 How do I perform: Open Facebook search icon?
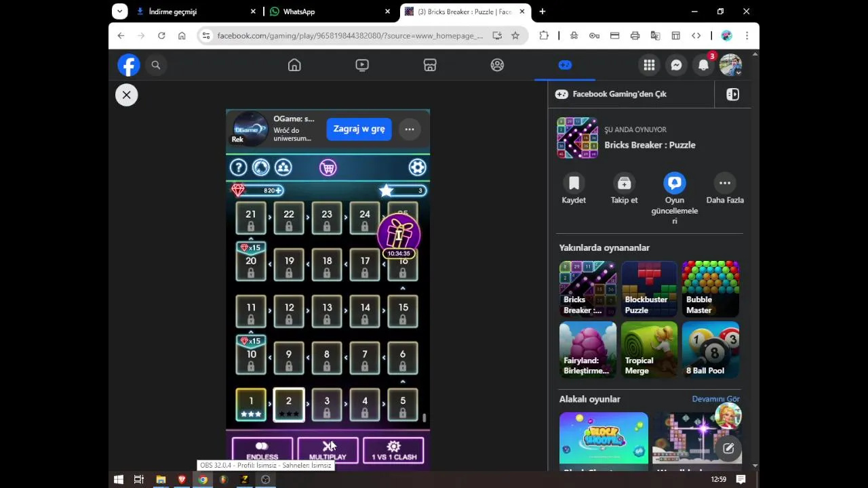click(156, 65)
